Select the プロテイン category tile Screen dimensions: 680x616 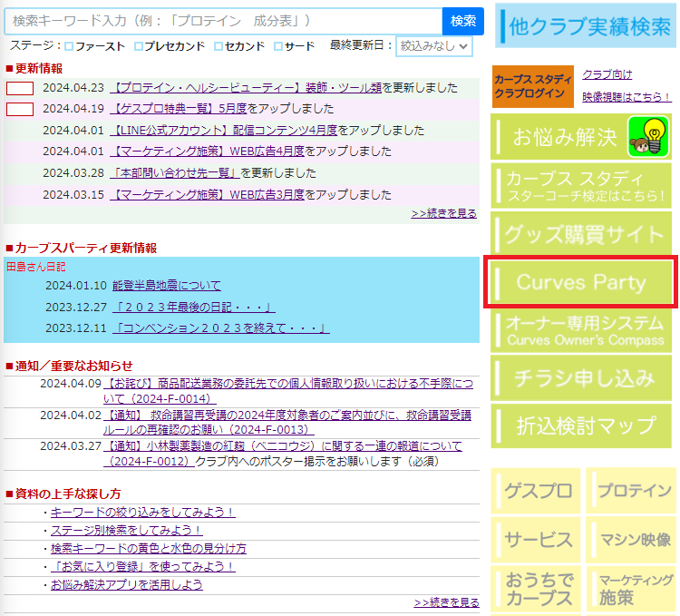point(633,491)
